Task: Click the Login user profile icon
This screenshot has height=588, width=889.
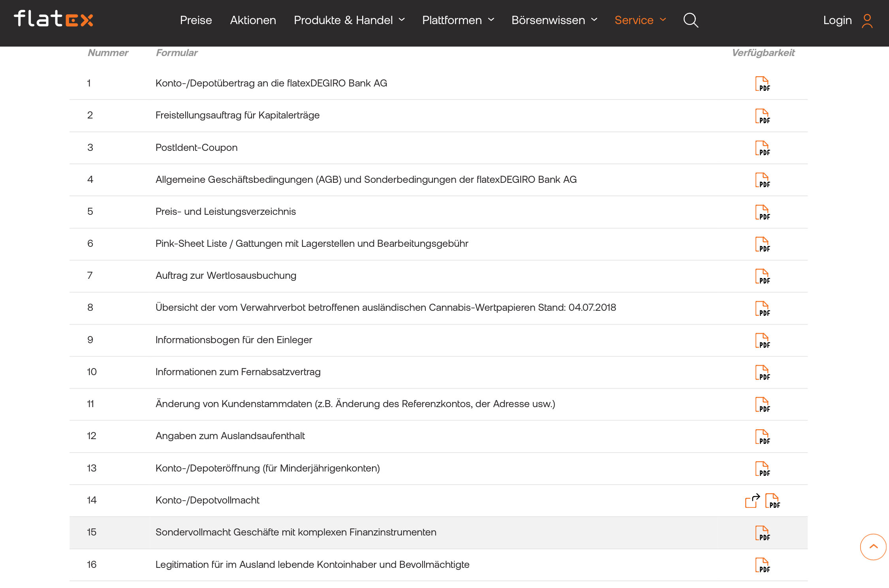Action: [x=867, y=21]
